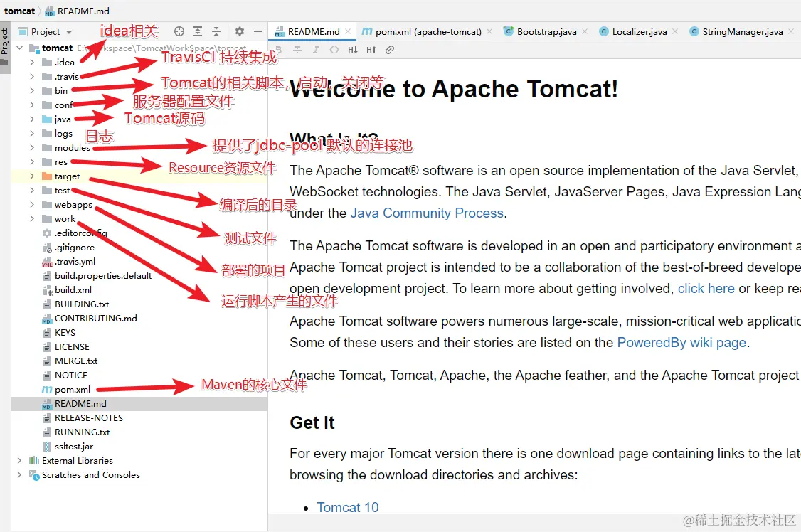This screenshot has width=801, height=532.
Task: Click the Maven icon beside pom.xml in tree
Action: point(46,390)
